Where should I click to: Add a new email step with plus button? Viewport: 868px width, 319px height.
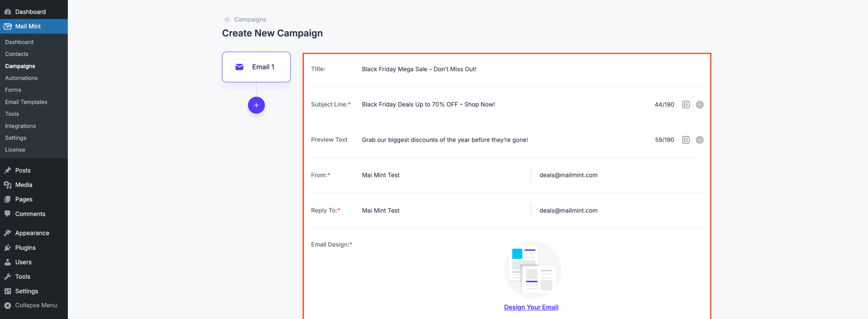[x=256, y=105]
